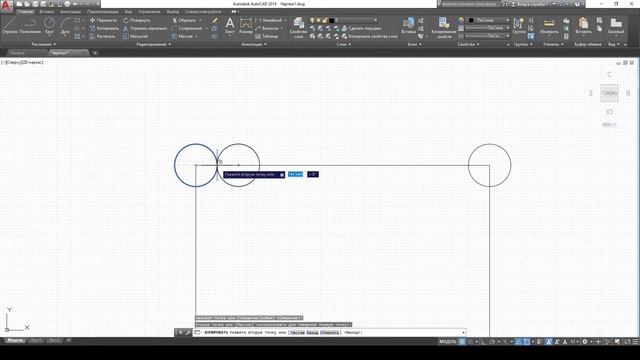Click the Повернуть (Rotate) command

coord(137,20)
